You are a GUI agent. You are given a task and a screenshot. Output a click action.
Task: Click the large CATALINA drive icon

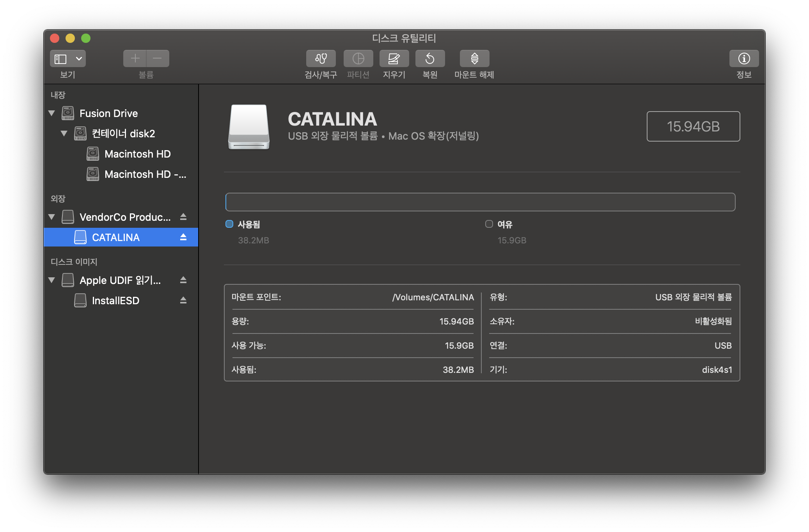pos(249,127)
